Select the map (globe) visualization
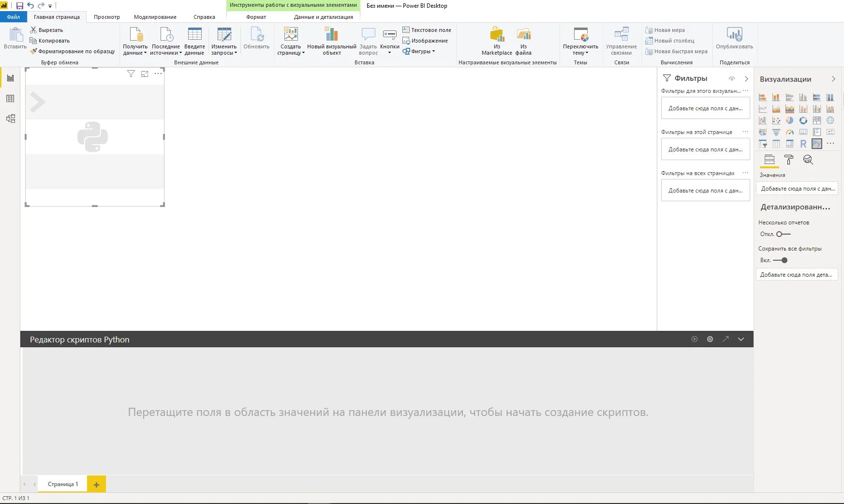The height and width of the screenshot is (504, 844). 830,120
